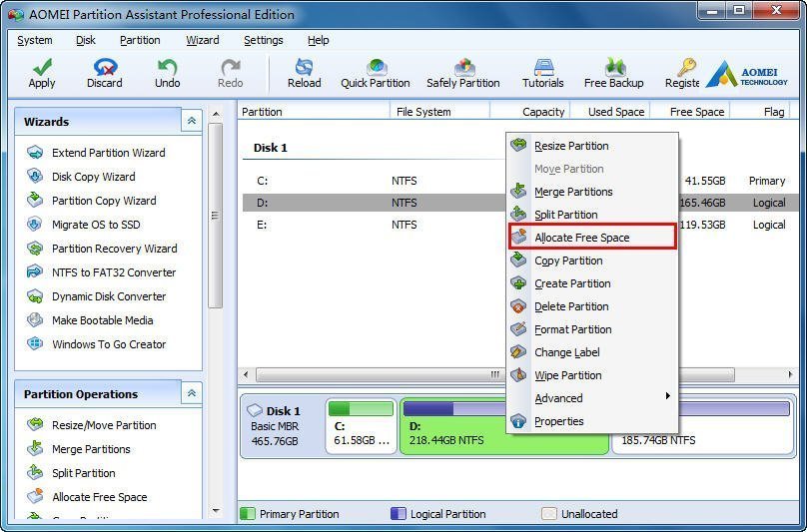This screenshot has height=532, width=807.
Task: Open Dynamic Disk Converter
Action: [96, 296]
